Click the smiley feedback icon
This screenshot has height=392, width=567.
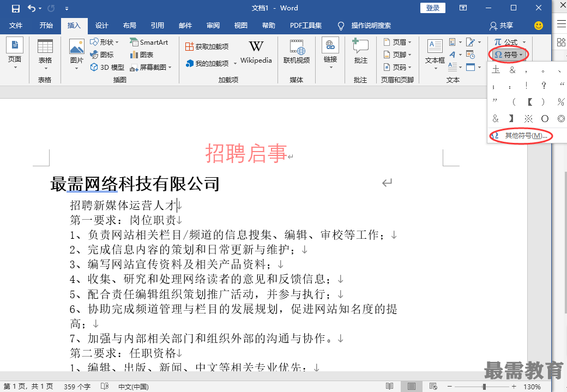(x=539, y=25)
